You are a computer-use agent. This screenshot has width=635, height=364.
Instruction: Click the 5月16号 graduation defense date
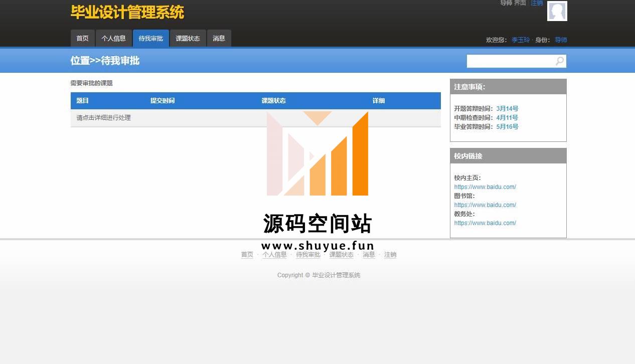click(x=507, y=126)
